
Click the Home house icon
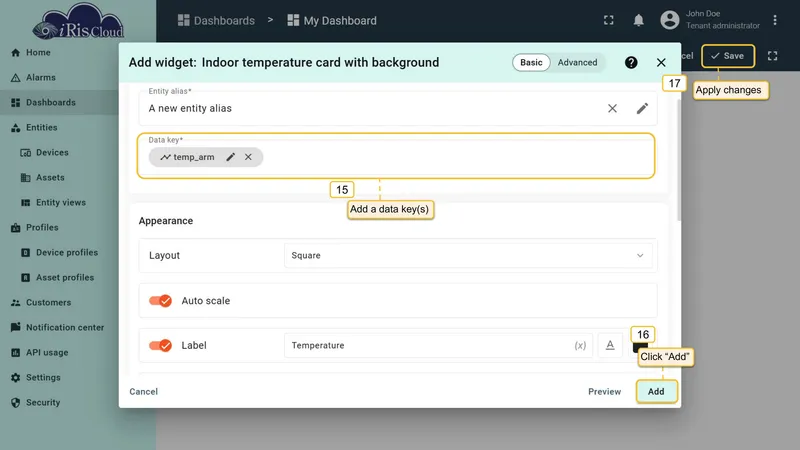(x=16, y=53)
